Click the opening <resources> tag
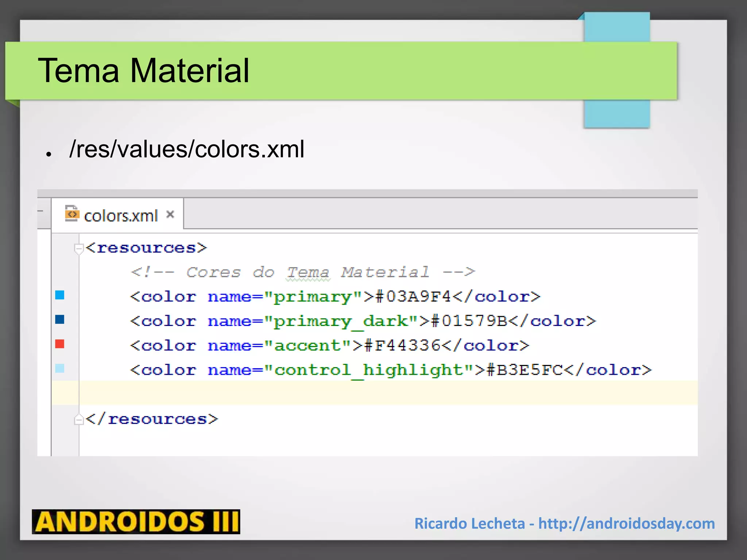747x560 pixels. pyautogui.click(x=146, y=248)
